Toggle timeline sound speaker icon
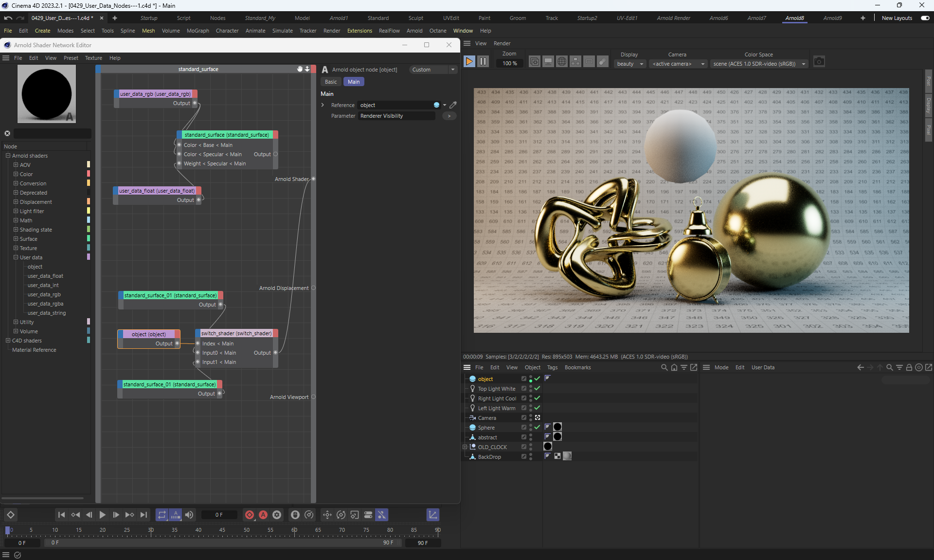Screen dimensions: 934x560 coord(189,515)
